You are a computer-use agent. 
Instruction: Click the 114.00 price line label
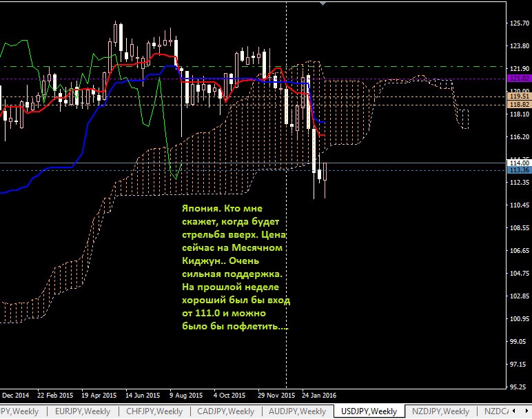[520, 163]
